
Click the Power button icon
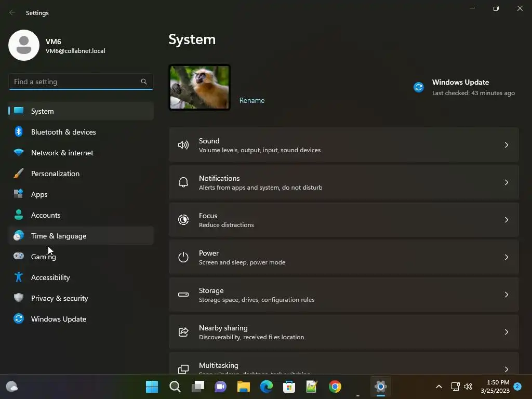pos(183,257)
